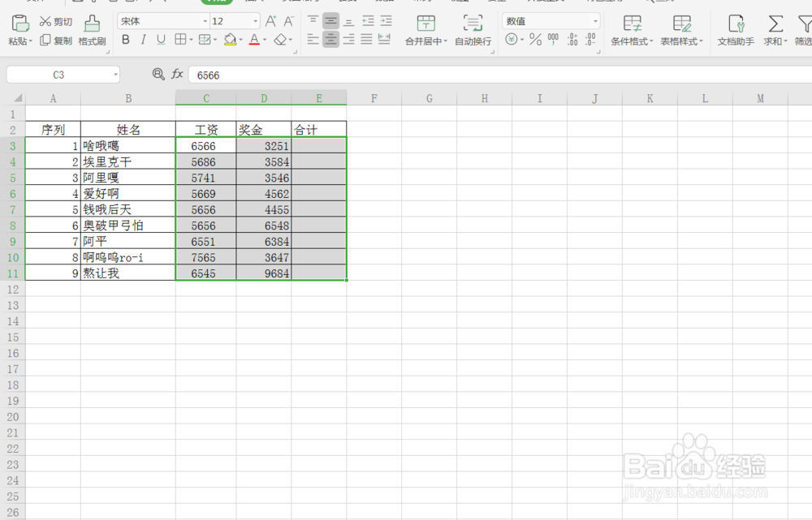Click the Cut (剪切) scissors button
The image size is (812, 520).
coord(55,21)
